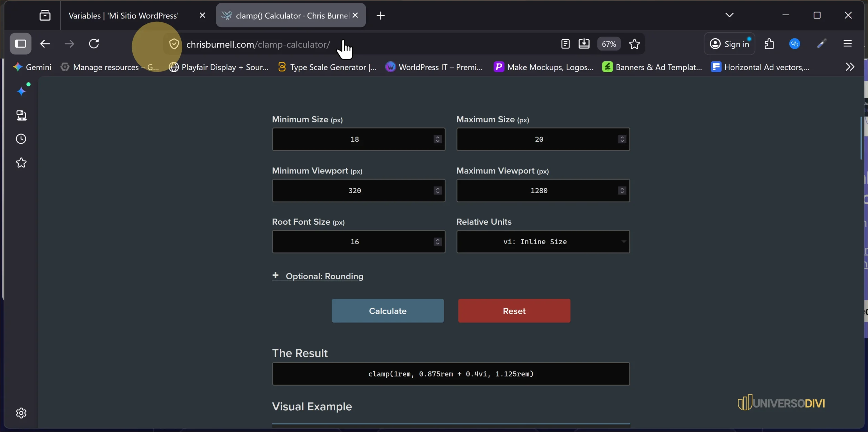The width and height of the screenshot is (868, 432).
Task: Adjust the Minimum Viewport spinner arrows
Action: pos(438,190)
